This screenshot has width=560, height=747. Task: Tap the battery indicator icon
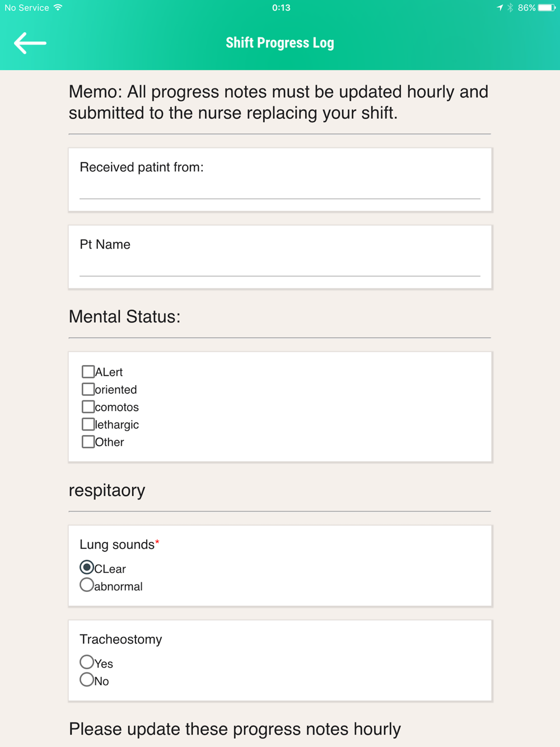point(546,8)
